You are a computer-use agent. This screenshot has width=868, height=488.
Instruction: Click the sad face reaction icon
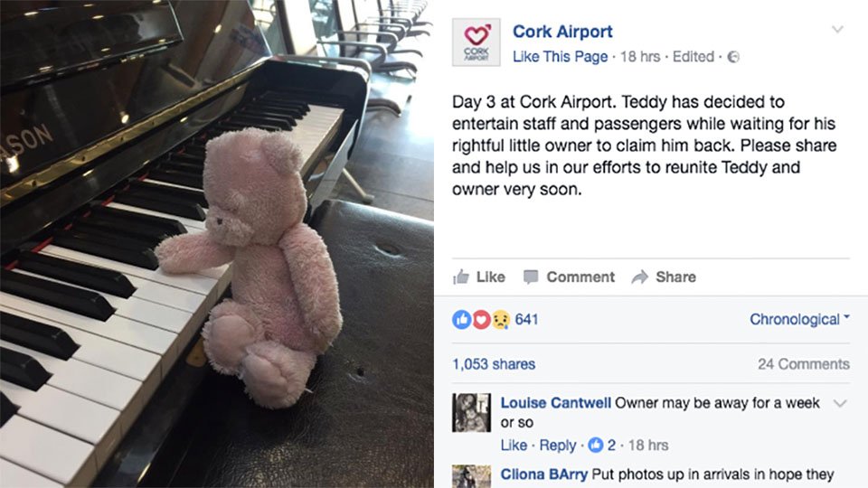pyautogui.click(x=500, y=319)
